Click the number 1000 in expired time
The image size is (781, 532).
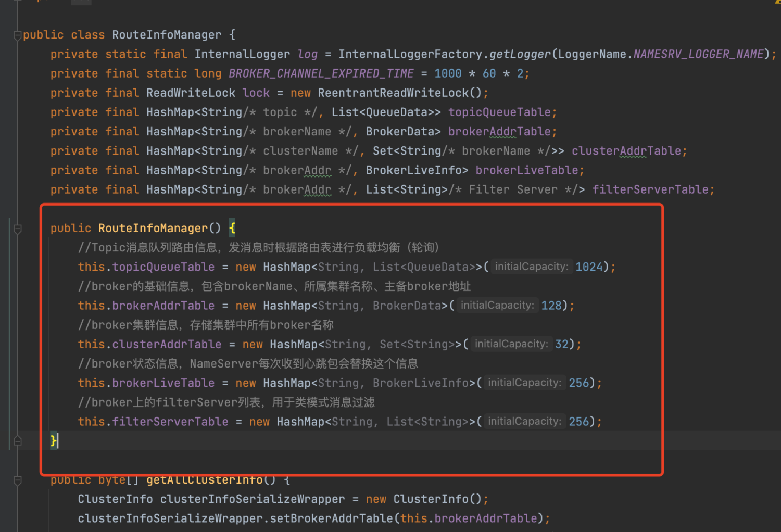pos(448,73)
